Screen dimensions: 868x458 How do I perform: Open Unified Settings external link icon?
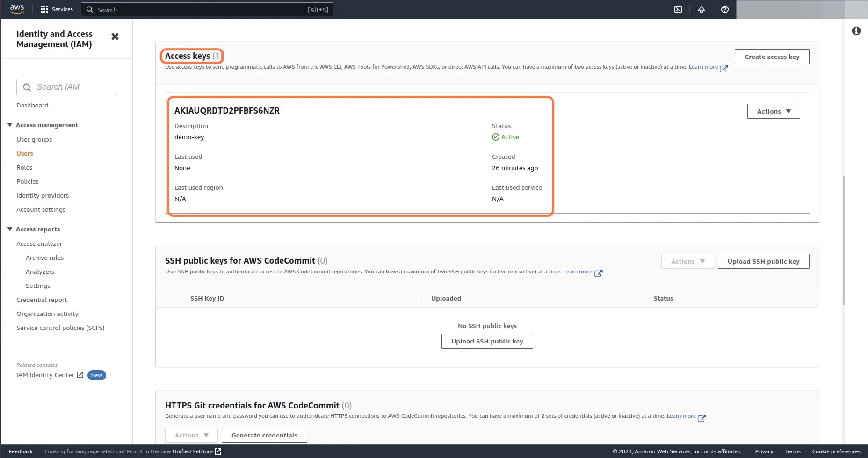pyautogui.click(x=218, y=451)
